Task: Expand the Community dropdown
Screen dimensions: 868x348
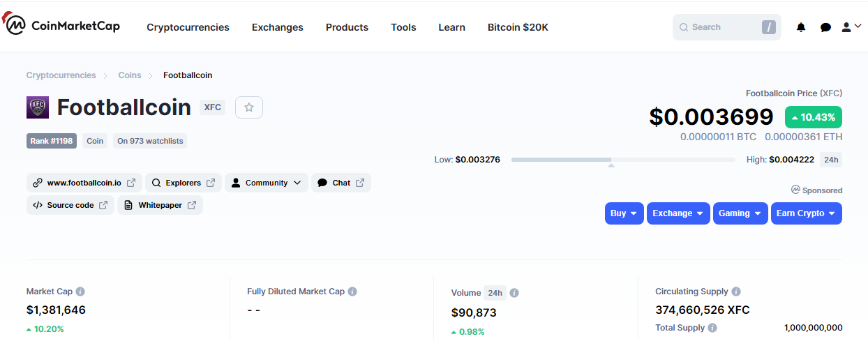Action: [x=267, y=183]
